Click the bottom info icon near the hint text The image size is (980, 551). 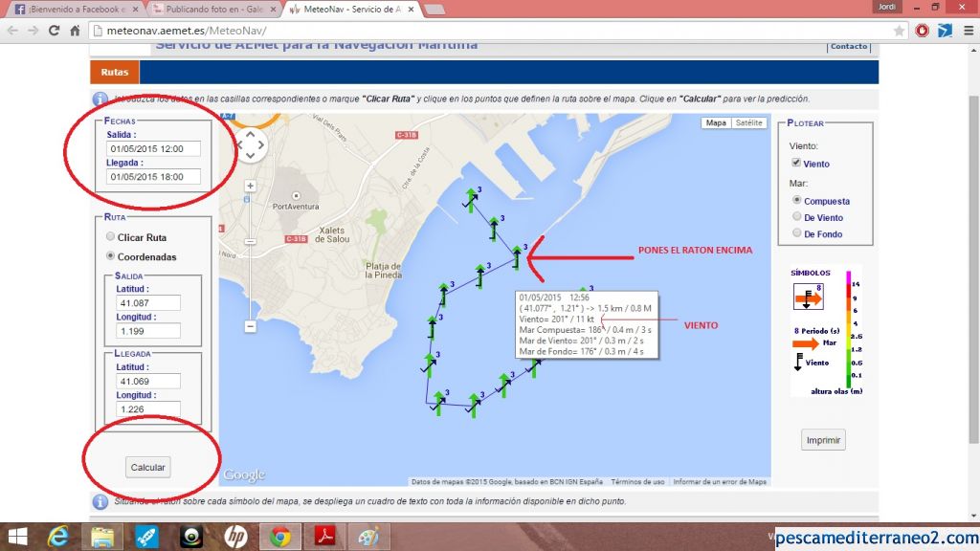100,501
